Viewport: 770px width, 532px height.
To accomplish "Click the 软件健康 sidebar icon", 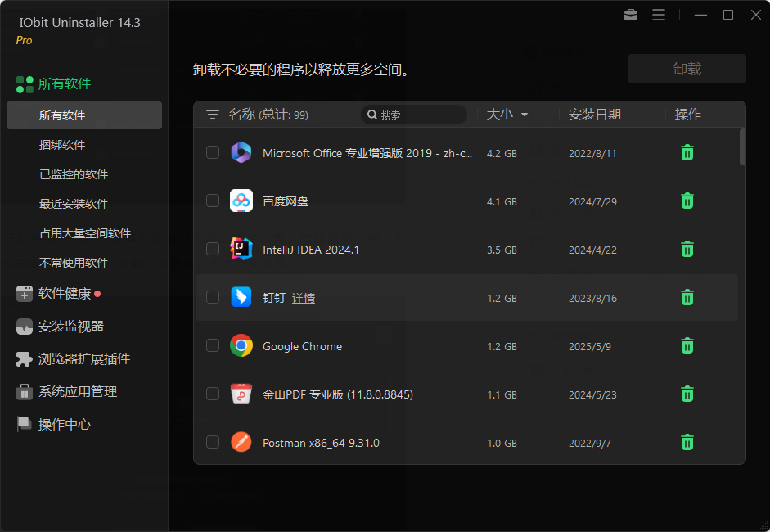I will 24,293.
